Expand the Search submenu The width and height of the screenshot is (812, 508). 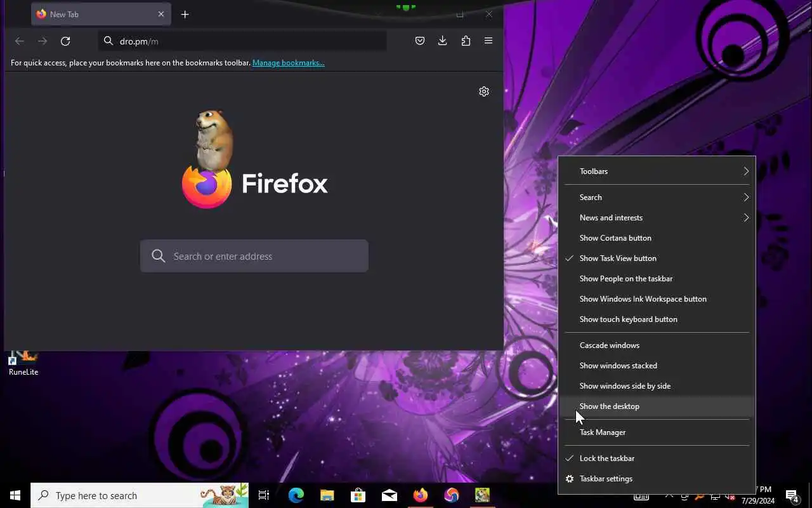657,197
